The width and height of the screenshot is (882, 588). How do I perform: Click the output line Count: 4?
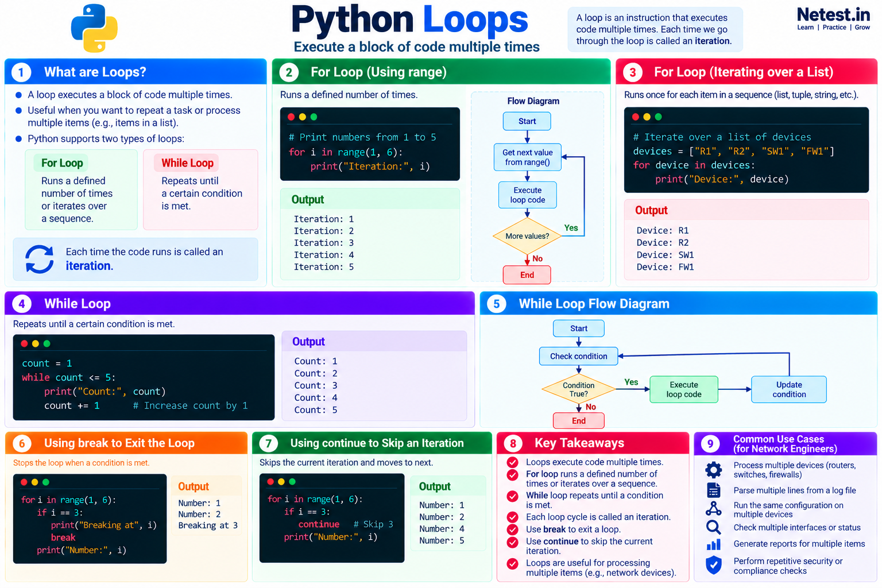[x=316, y=397]
